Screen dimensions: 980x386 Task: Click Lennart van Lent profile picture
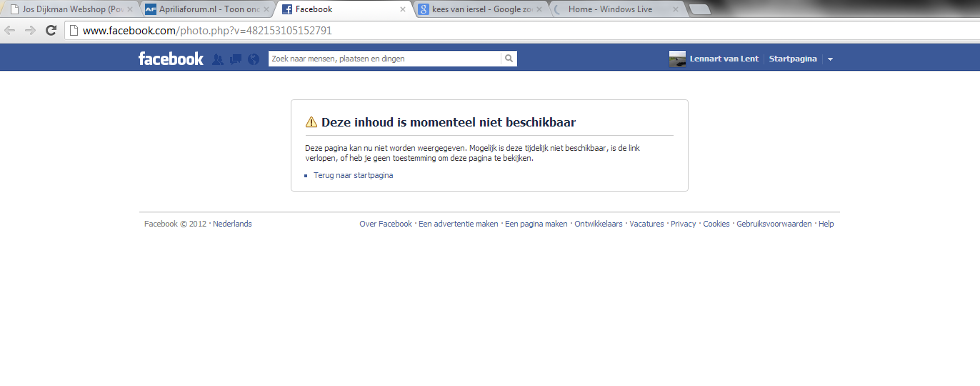pos(677,59)
